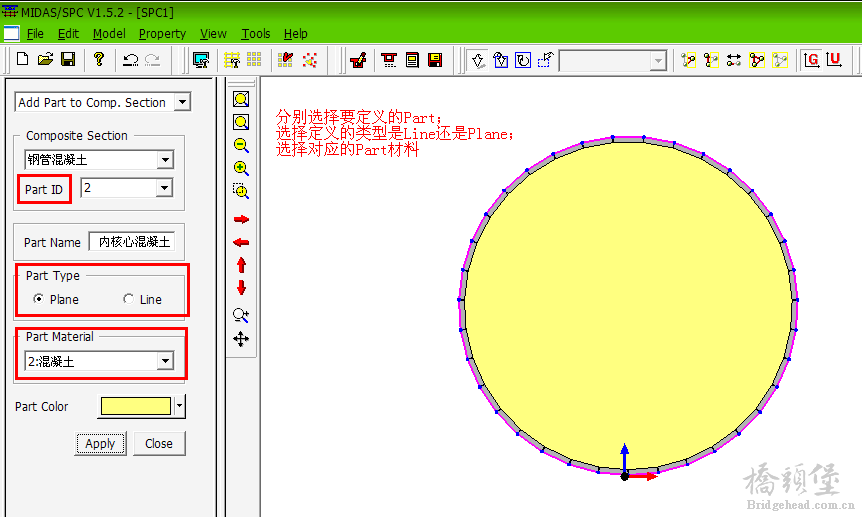This screenshot has width=862, height=517.
Task: Click the Close button
Action: (159, 443)
